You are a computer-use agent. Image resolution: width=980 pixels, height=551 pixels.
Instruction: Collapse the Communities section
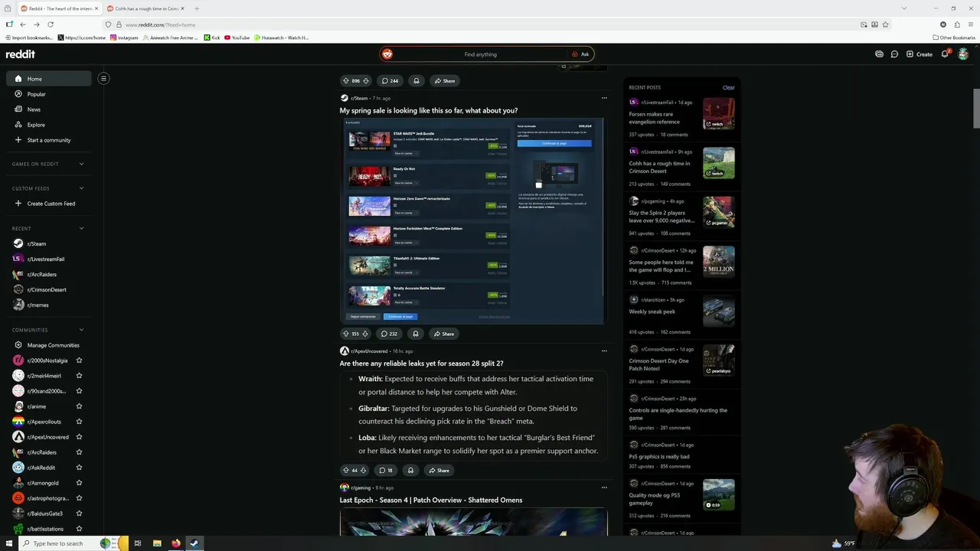(x=81, y=330)
